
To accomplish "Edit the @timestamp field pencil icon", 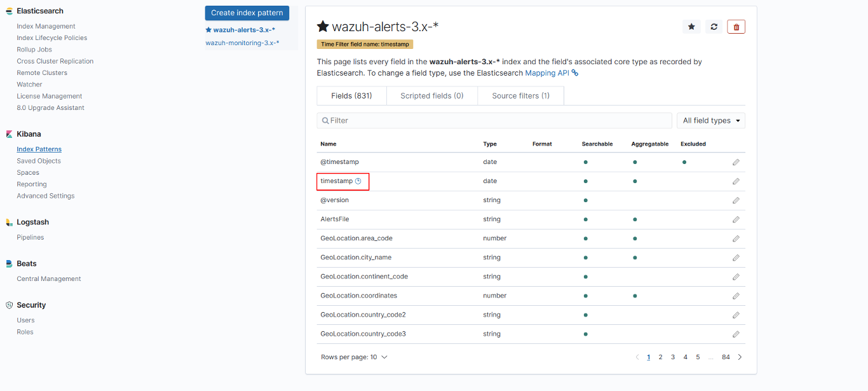I will pos(736,162).
